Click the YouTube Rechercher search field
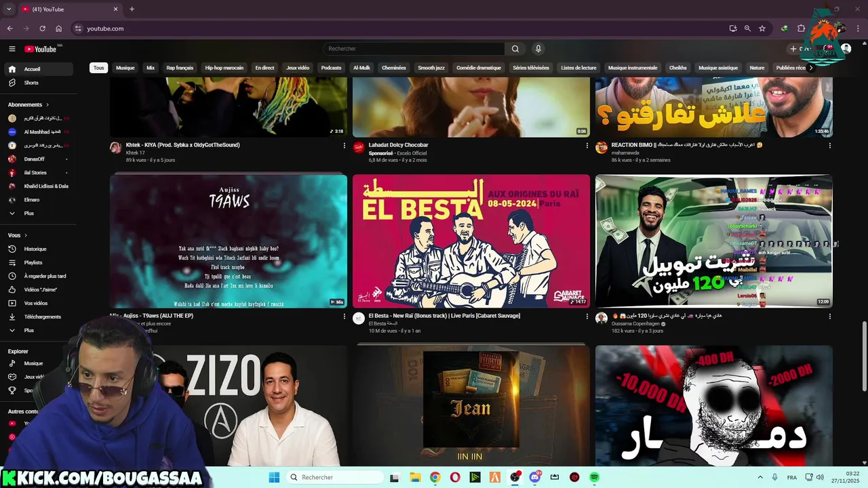The width and height of the screenshot is (868, 488). pyautogui.click(x=414, y=49)
